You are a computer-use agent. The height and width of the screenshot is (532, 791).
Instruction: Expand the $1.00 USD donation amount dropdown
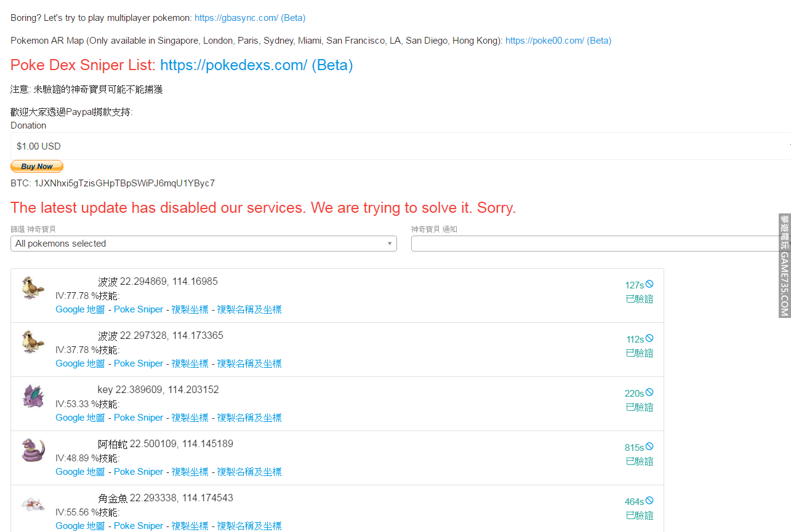coord(400,146)
